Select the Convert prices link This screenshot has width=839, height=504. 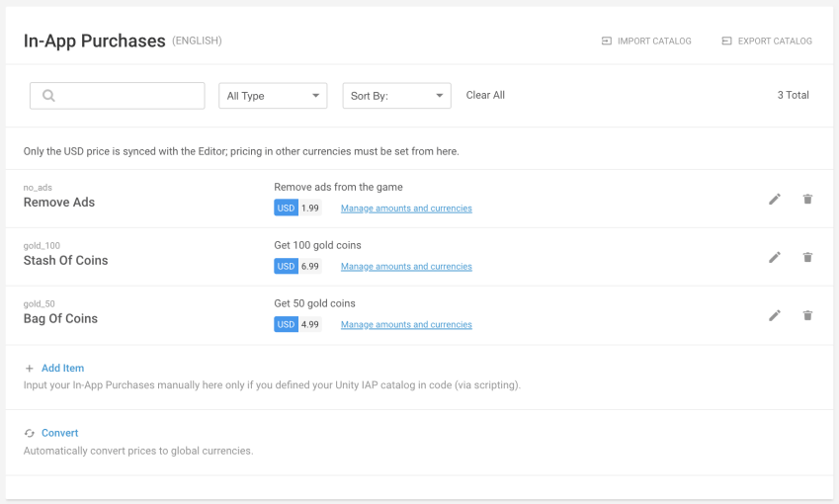59,434
